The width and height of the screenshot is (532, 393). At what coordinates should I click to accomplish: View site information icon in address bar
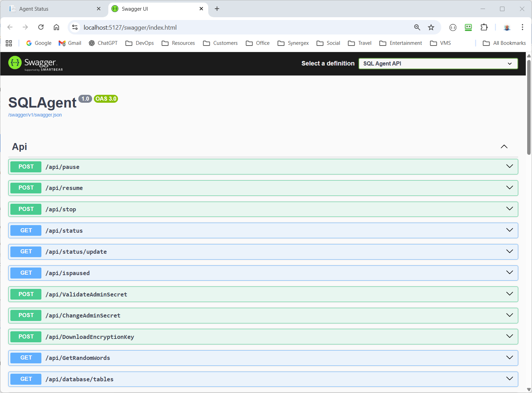[75, 28]
